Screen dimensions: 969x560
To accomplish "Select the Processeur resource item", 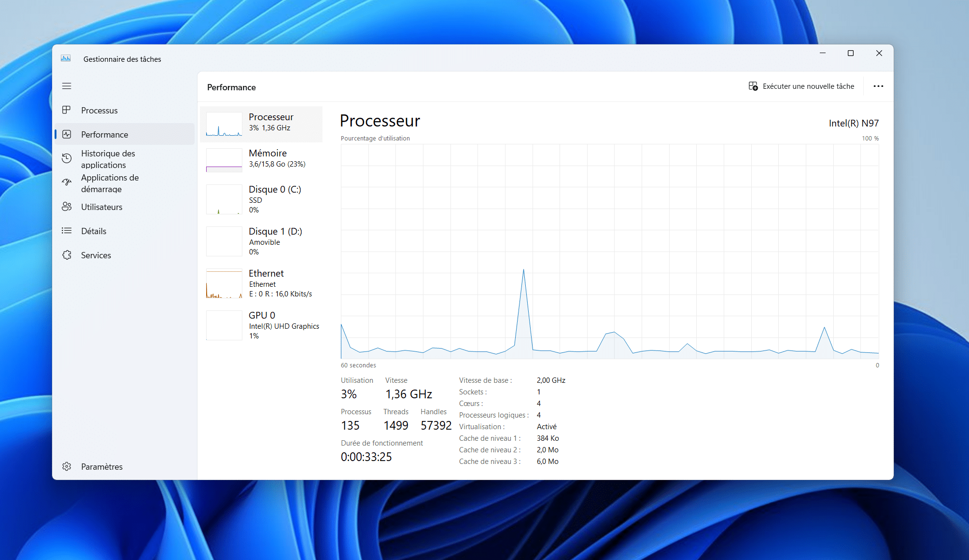I will [262, 124].
